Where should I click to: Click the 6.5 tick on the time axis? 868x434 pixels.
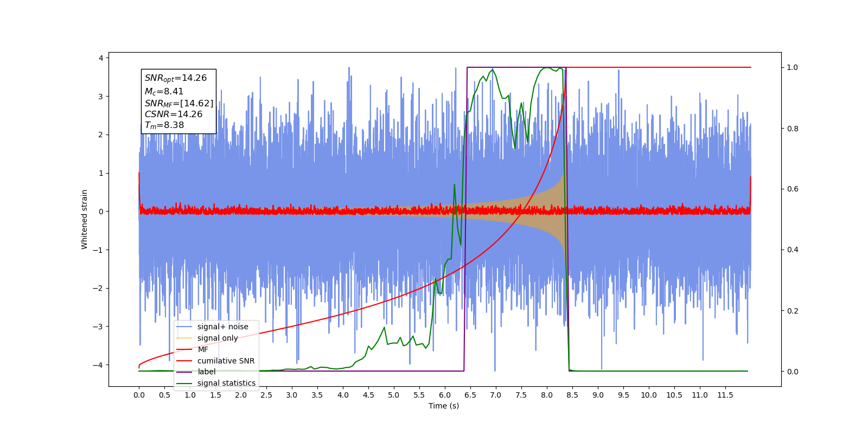[470, 395]
